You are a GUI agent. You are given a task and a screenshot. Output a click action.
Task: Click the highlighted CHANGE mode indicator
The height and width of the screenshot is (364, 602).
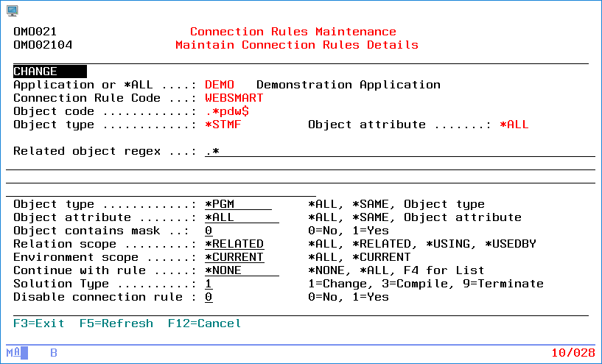click(49, 71)
